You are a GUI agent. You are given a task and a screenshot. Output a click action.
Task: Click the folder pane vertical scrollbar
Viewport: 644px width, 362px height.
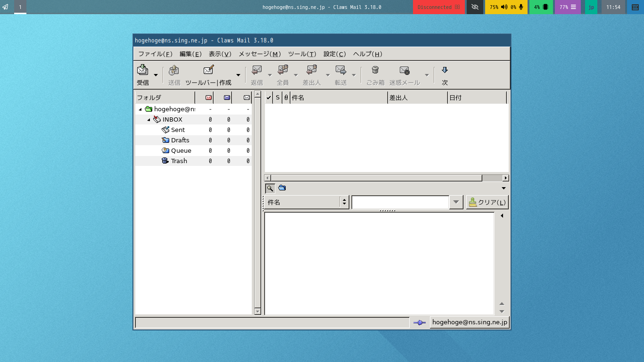(257, 203)
